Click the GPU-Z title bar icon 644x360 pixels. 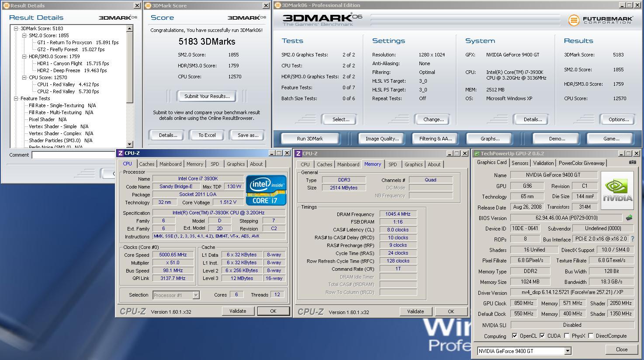click(477, 154)
